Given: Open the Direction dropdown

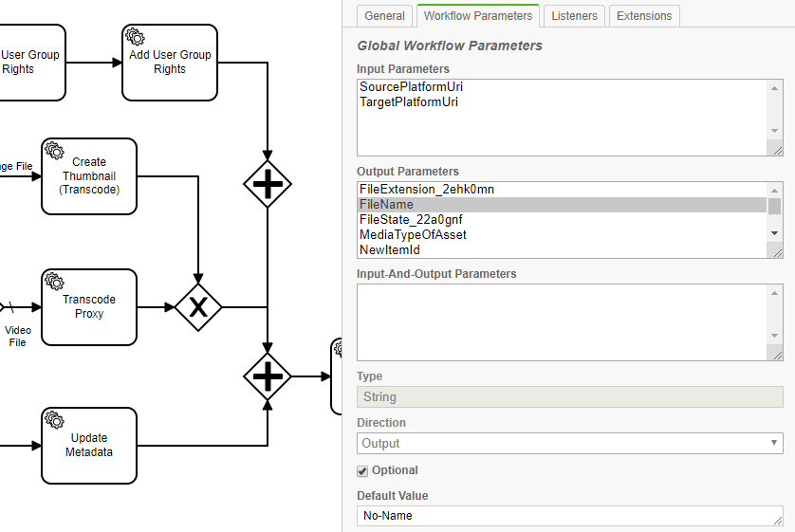Looking at the screenshot, I should (569, 443).
